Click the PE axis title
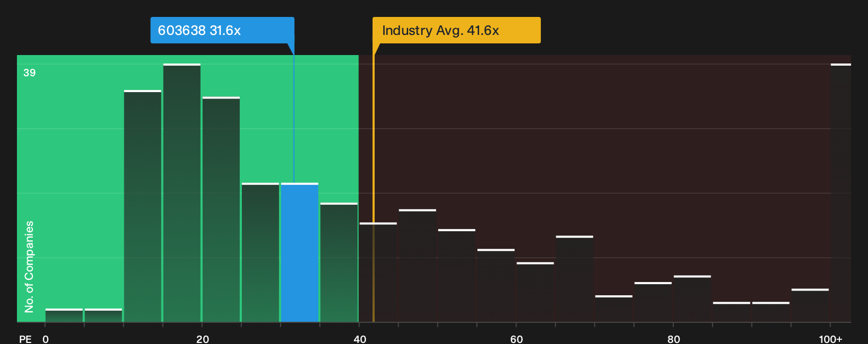 coord(25,339)
